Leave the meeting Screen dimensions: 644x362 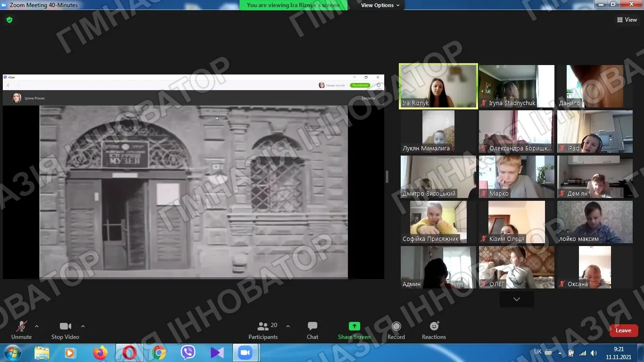(x=623, y=330)
